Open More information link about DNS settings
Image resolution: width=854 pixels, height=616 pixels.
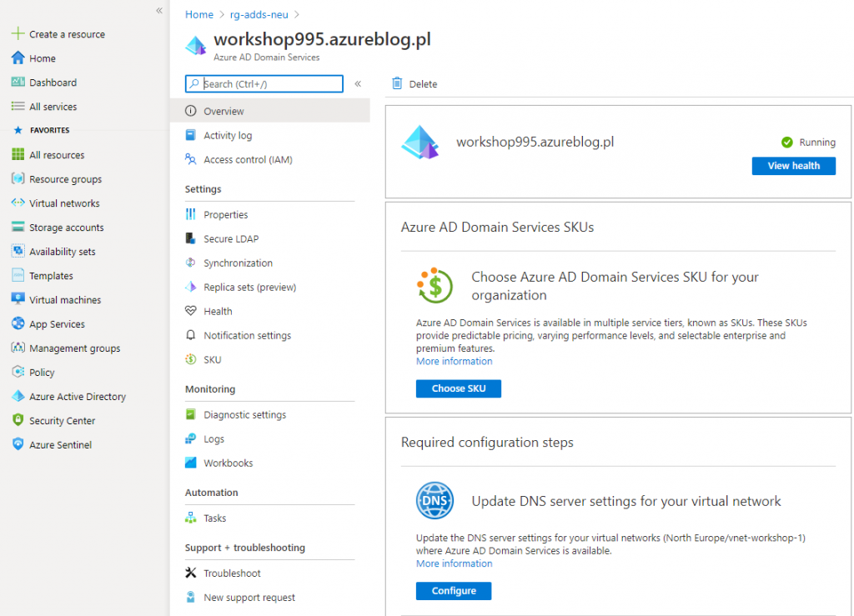[454, 563]
